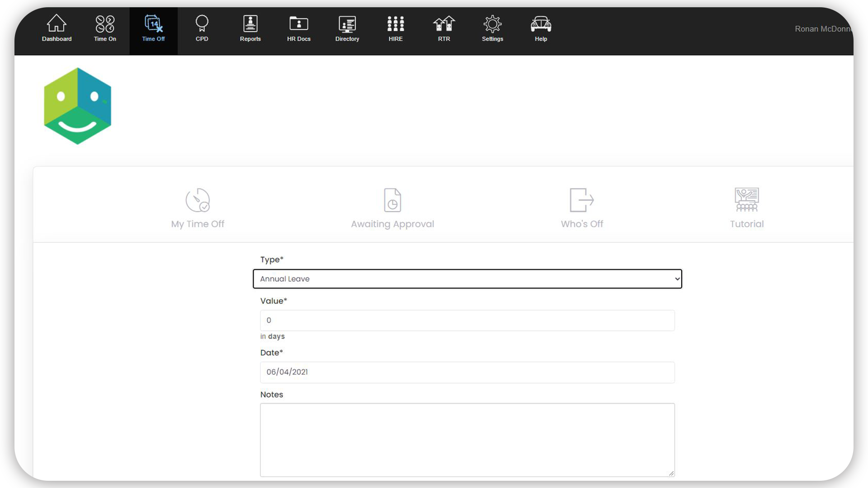
Task: Open the Tutorial tab
Action: 746,208
